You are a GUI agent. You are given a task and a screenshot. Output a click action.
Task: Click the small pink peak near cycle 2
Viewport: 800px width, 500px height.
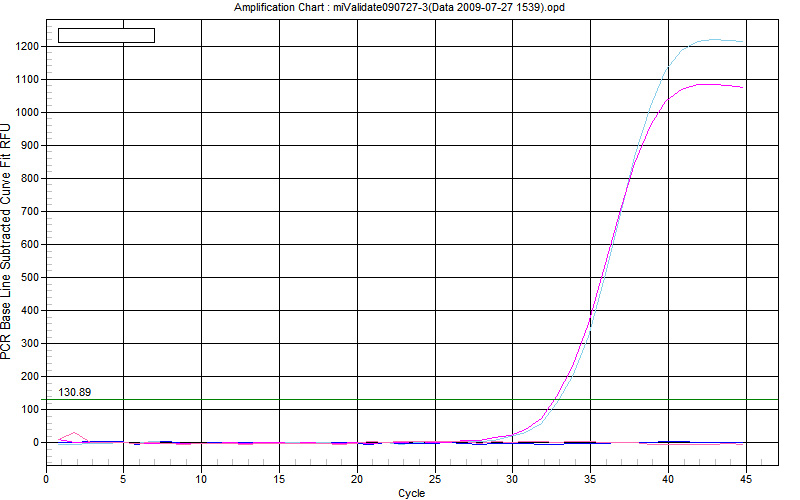tap(74, 436)
